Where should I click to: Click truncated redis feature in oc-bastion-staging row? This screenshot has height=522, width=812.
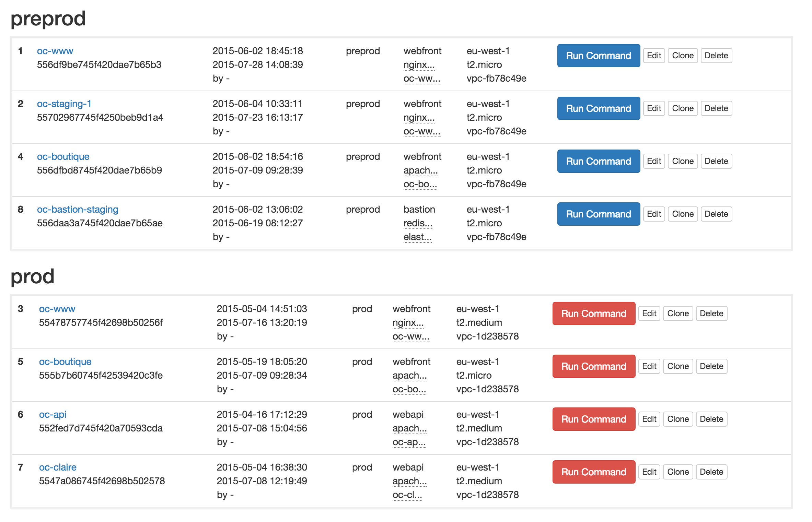point(418,223)
